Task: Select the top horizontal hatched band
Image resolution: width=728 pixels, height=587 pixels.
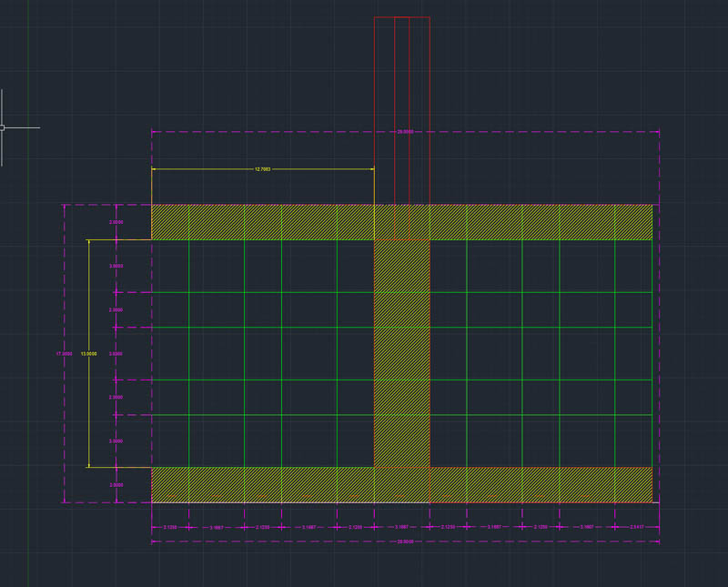Action: tap(273, 222)
